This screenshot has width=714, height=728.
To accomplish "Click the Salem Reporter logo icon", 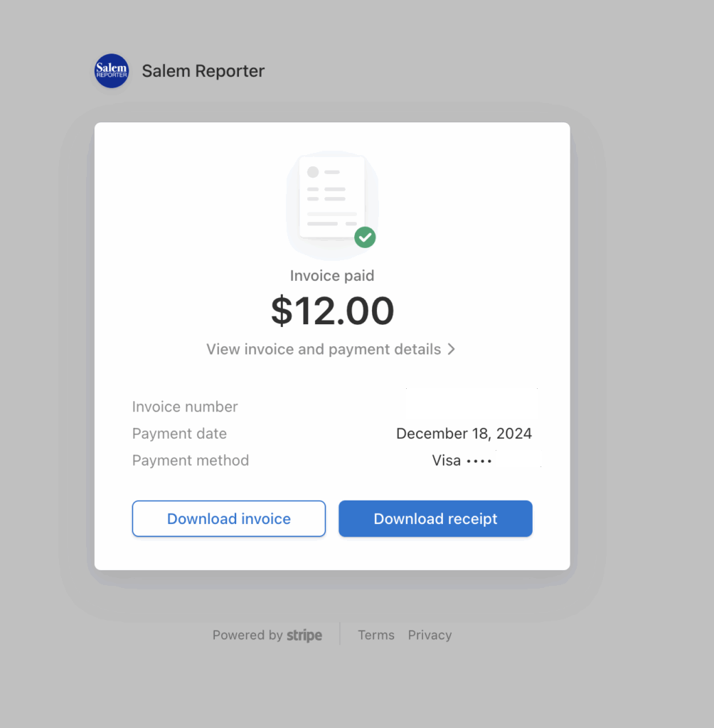I will pyautogui.click(x=112, y=71).
